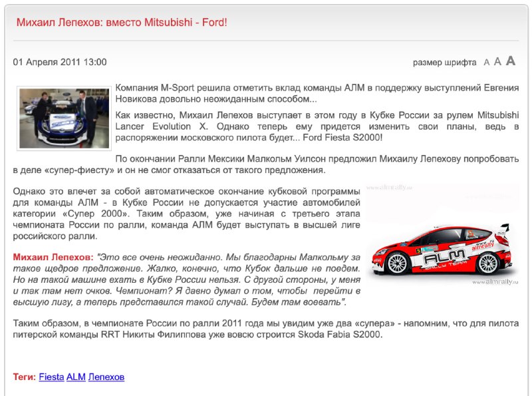Image resolution: width=532 pixels, height=396 pixels.
Task: Open the blue Ford Fiesta photo thumbnail
Action: click(x=64, y=118)
